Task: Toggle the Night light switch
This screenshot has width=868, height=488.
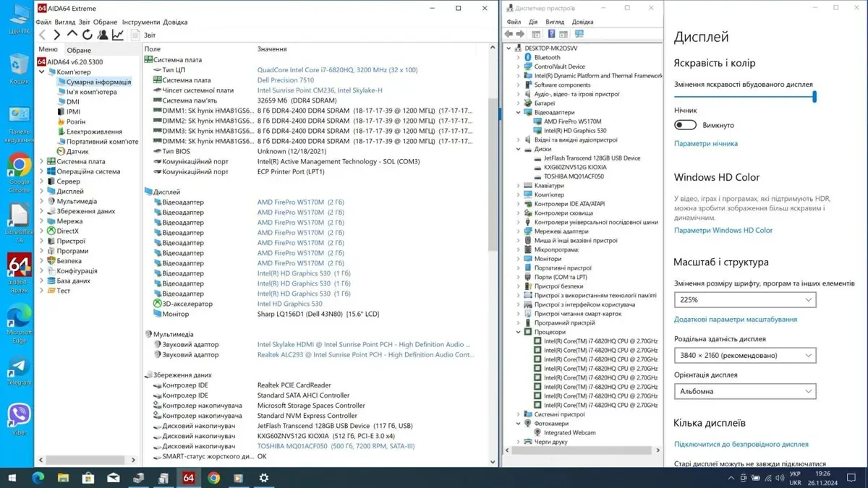Action: point(685,125)
